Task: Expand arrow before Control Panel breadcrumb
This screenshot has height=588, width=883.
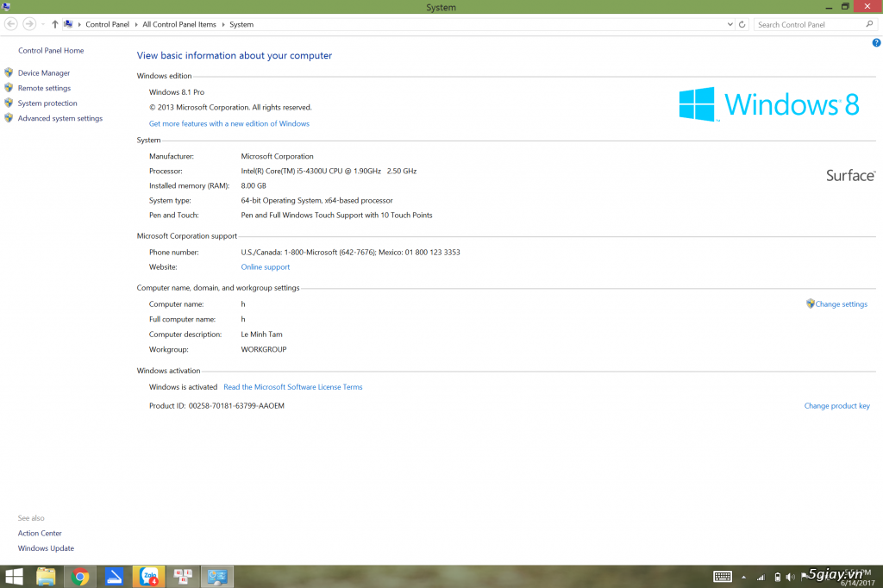Action: [x=79, y=24]
